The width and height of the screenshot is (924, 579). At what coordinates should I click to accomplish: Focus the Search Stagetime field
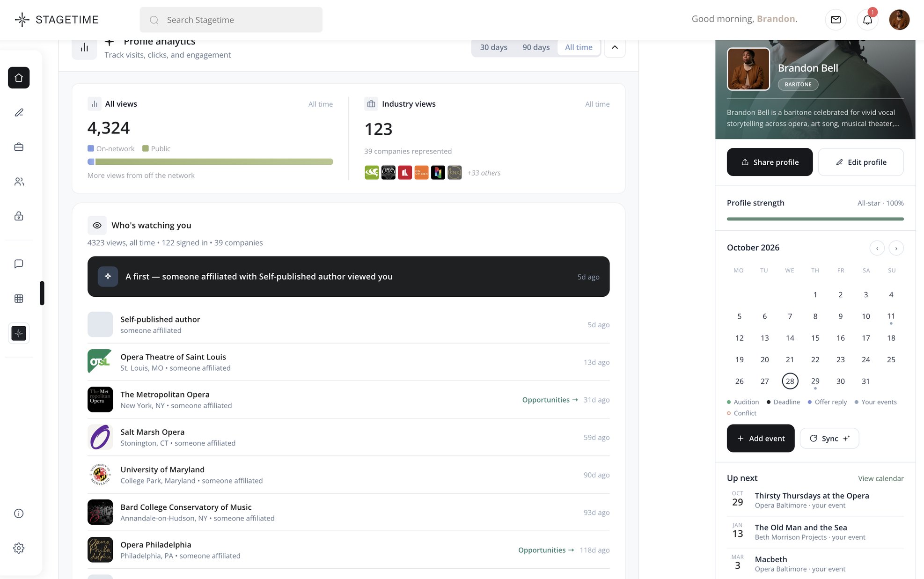[x=231, y=20]
